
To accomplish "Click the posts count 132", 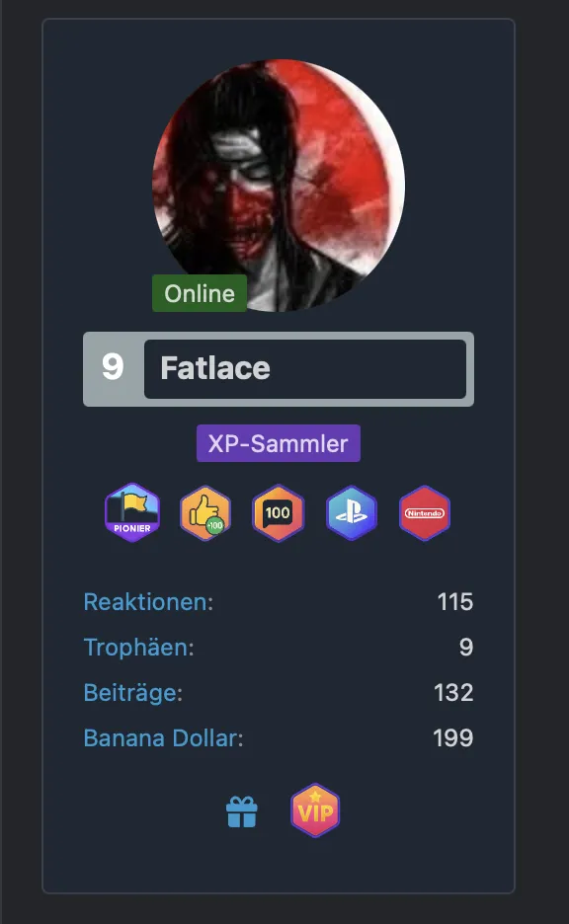I will (453, 692).
